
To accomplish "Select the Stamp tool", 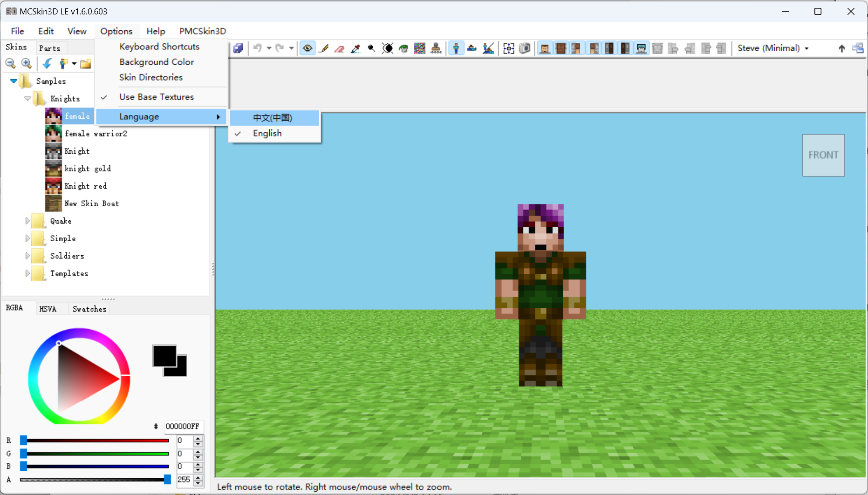I will click(x=436, y=48).
